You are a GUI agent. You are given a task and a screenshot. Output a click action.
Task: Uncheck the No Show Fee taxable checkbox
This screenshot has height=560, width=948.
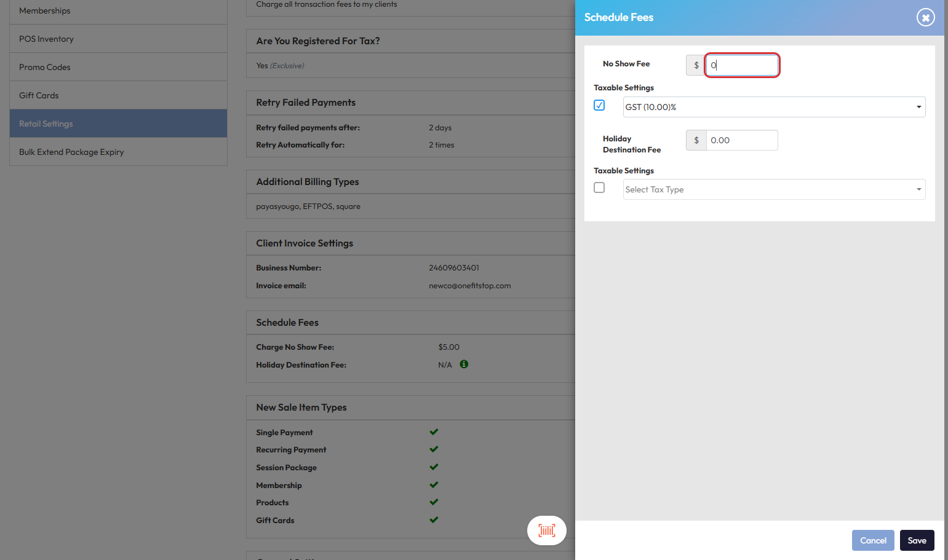[x=599, y=105]
